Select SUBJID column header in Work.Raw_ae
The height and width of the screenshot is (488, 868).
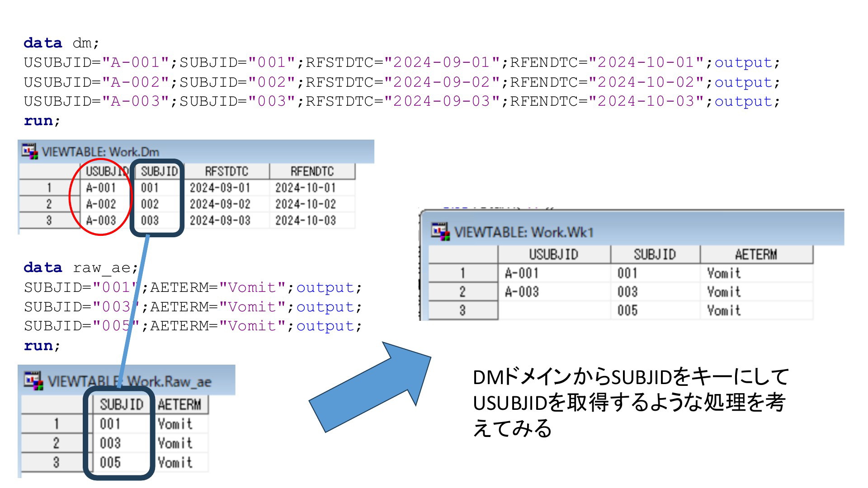click(x=121, y=404)
